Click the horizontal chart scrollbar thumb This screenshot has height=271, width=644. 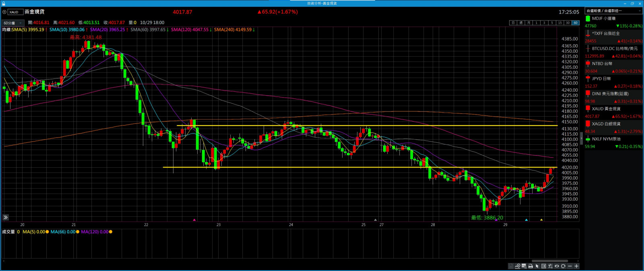tap(549, 261)
